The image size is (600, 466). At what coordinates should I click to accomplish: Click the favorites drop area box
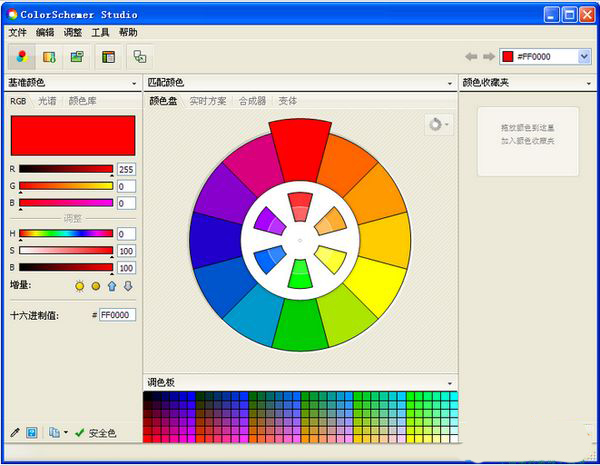click(x=528, y=142)
